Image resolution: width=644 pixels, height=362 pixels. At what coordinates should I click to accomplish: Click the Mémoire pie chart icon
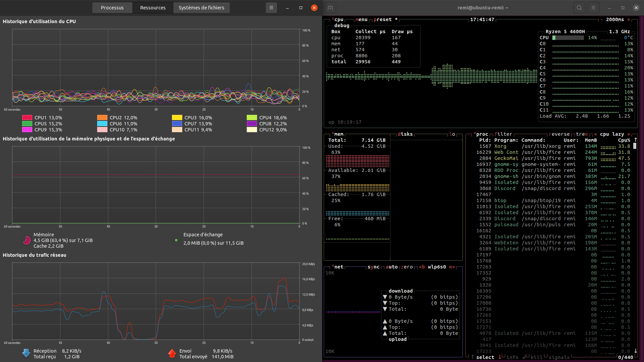(26, 240)
